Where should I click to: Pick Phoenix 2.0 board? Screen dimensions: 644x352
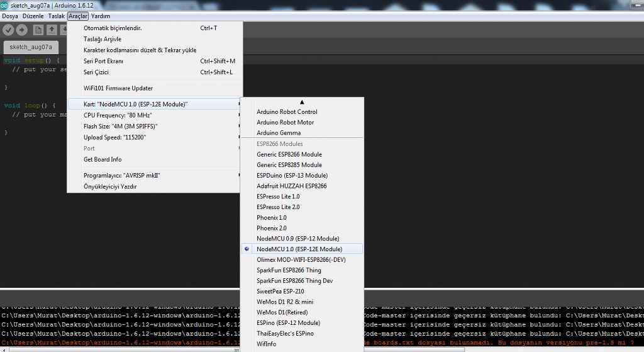(x=302, y=228)
